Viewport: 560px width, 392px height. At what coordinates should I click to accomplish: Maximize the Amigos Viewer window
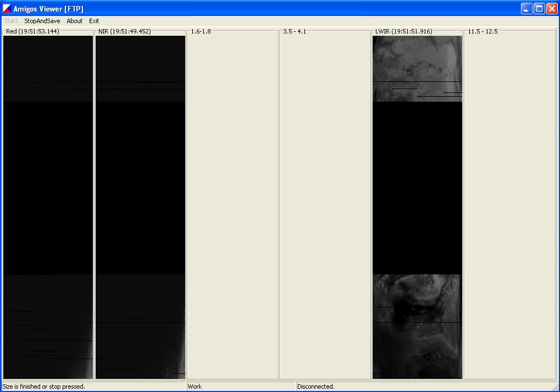[539, 9]
